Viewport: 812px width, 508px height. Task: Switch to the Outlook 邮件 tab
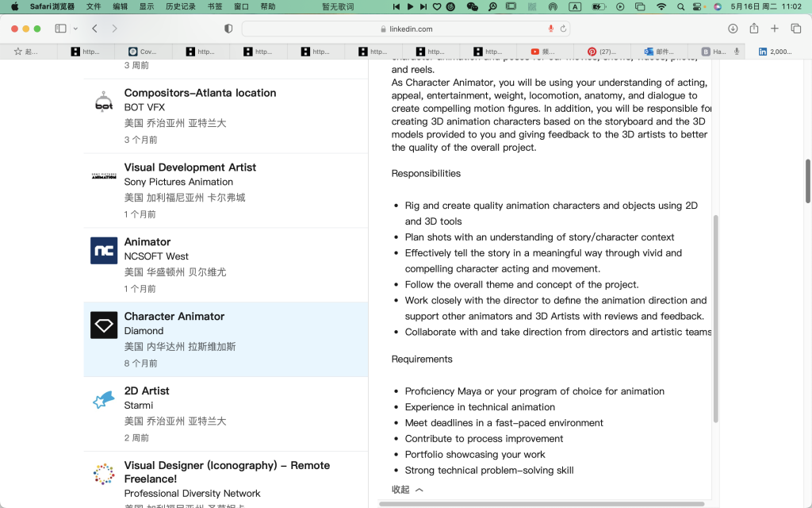pos(659,52)
